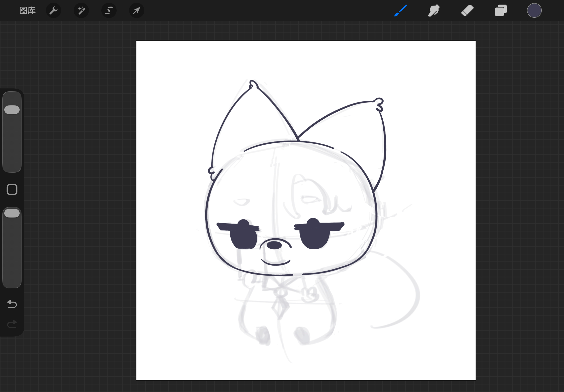
Task: Open the Actions wrench menu
Action: point(54,11)
